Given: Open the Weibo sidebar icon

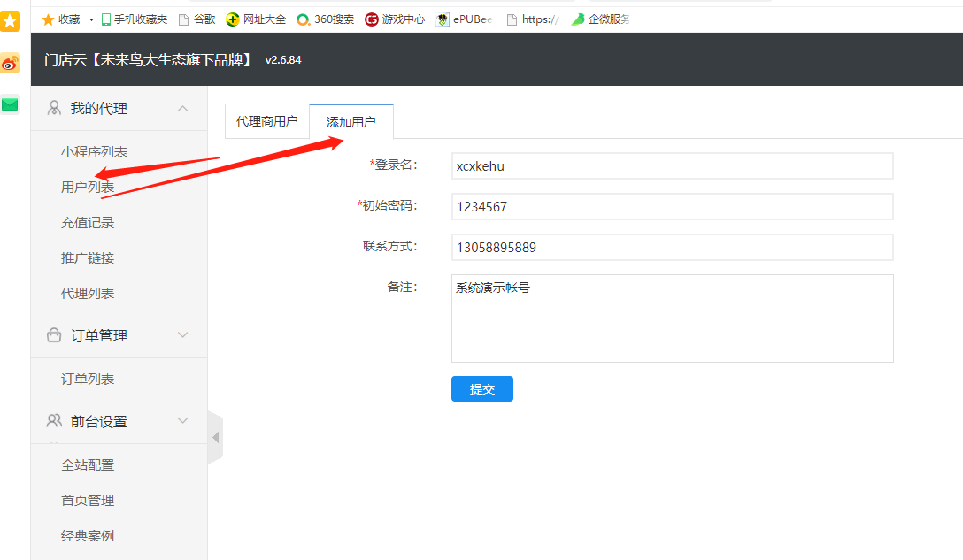Looking at the screenshot, I should click(10, 64).
